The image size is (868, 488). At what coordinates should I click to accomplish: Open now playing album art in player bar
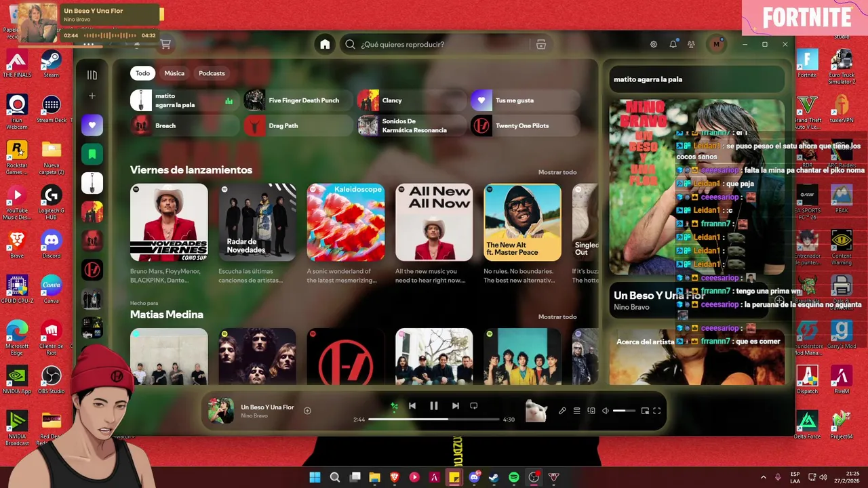point(221,411)
